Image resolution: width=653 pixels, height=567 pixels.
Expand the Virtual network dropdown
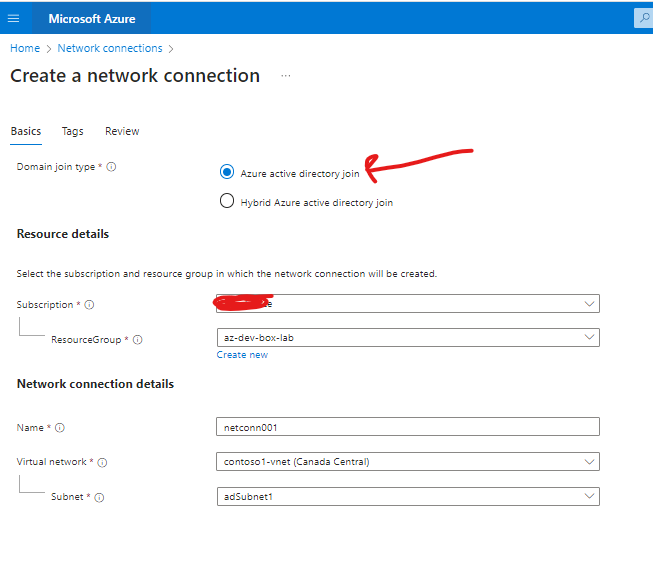pyautogui.click(x=408, y=462)
